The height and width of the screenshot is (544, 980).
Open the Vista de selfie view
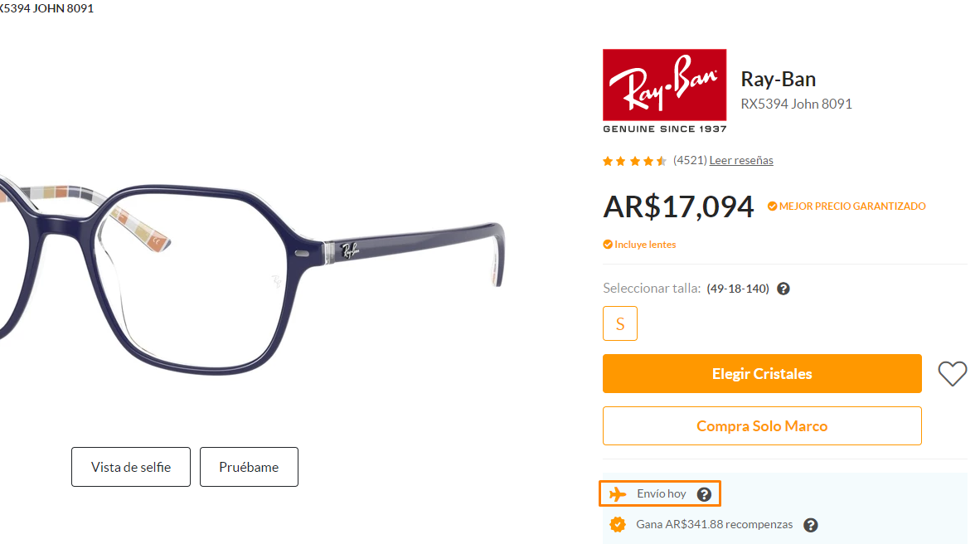tap(131, 467)
